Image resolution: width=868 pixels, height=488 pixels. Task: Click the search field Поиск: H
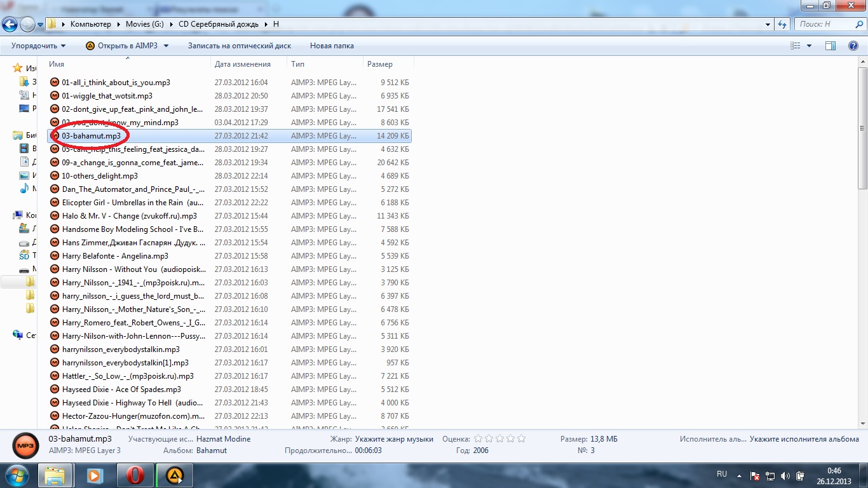point(824,24)
